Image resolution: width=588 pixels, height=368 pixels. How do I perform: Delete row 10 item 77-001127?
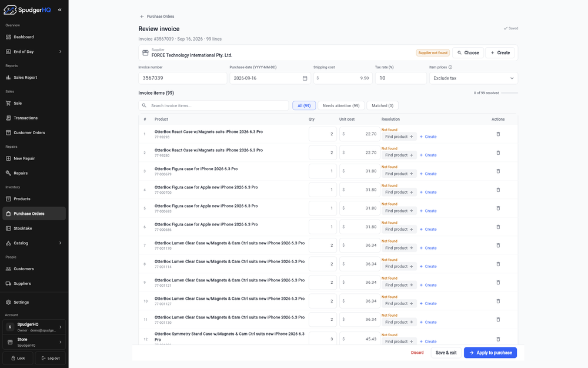click(498, 301)
